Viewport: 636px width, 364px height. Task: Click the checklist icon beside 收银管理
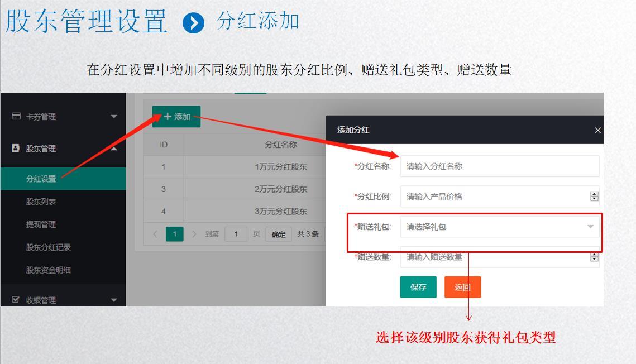tap(15, 300)
